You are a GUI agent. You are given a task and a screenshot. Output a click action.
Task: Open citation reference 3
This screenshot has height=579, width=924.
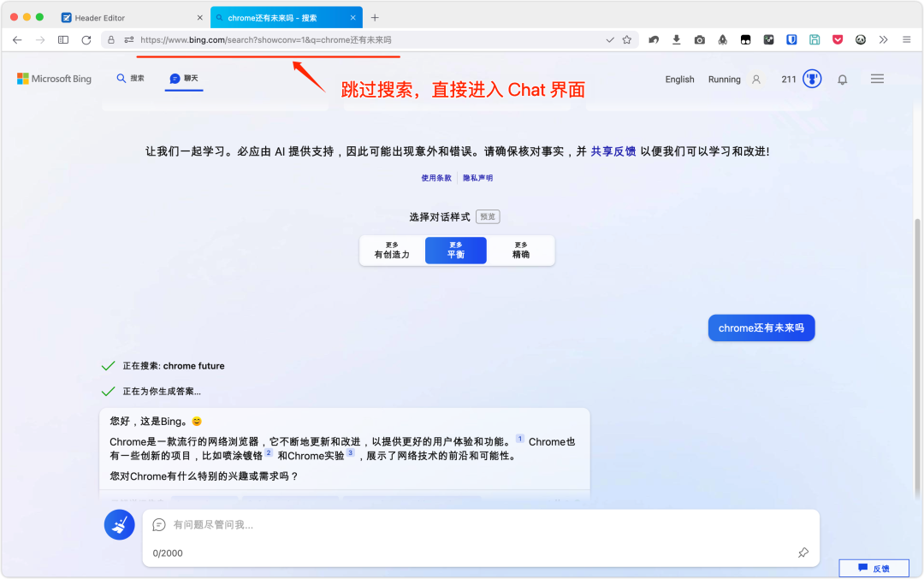[350, 453]
